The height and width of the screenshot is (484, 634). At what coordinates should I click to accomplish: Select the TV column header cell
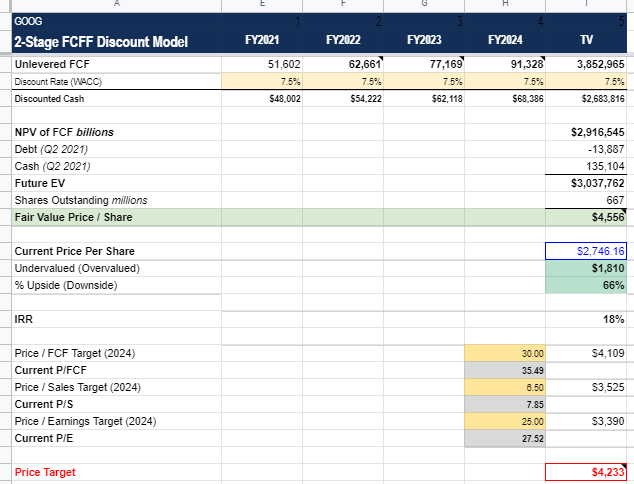click(590, 41)
